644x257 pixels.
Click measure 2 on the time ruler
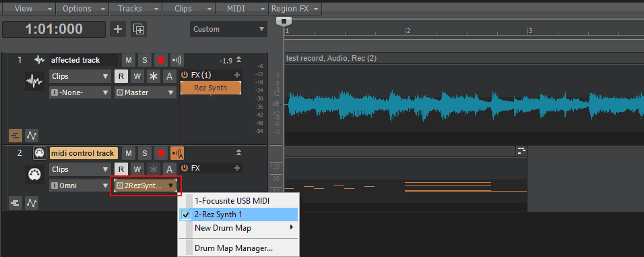(408, 31)
